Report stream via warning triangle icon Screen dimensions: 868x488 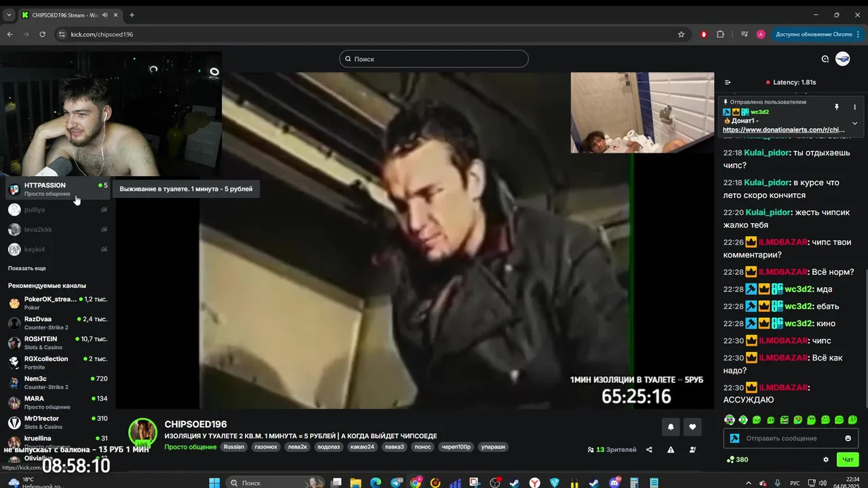pyautogui.click(x=671, y=449)
